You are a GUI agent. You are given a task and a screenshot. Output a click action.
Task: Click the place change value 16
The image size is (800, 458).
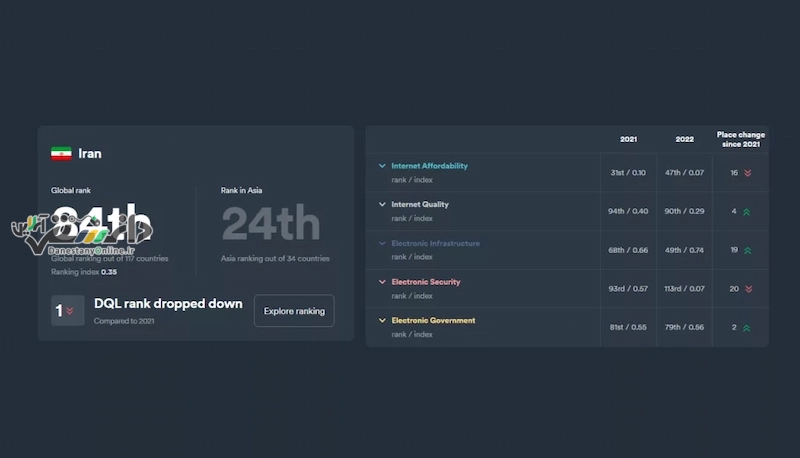[x=734, y=173]
